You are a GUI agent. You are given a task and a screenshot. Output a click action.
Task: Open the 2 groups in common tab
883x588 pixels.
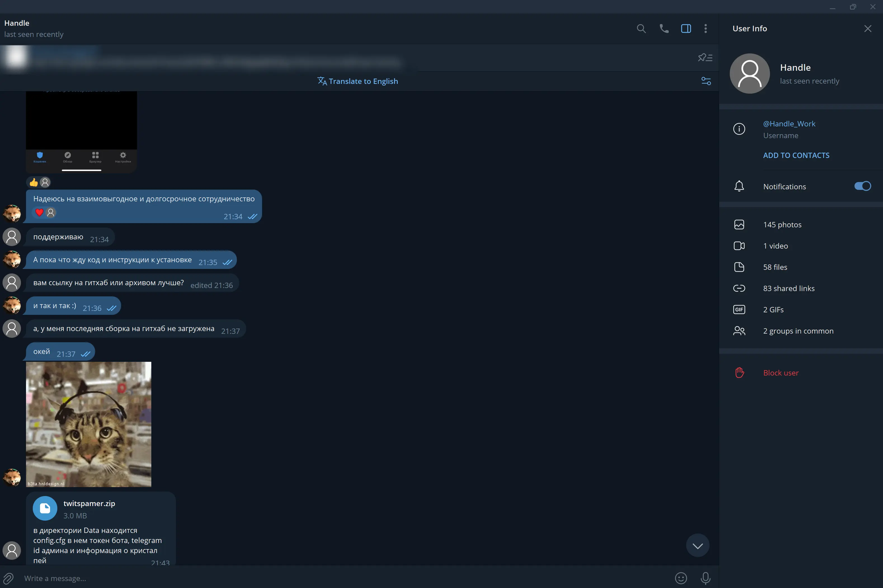(x=798, y=330)
